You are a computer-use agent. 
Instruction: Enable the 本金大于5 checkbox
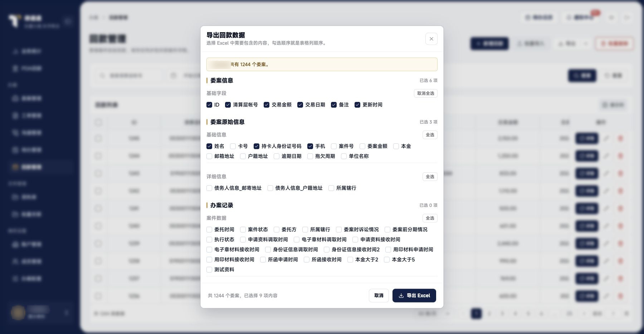[387, 260]
